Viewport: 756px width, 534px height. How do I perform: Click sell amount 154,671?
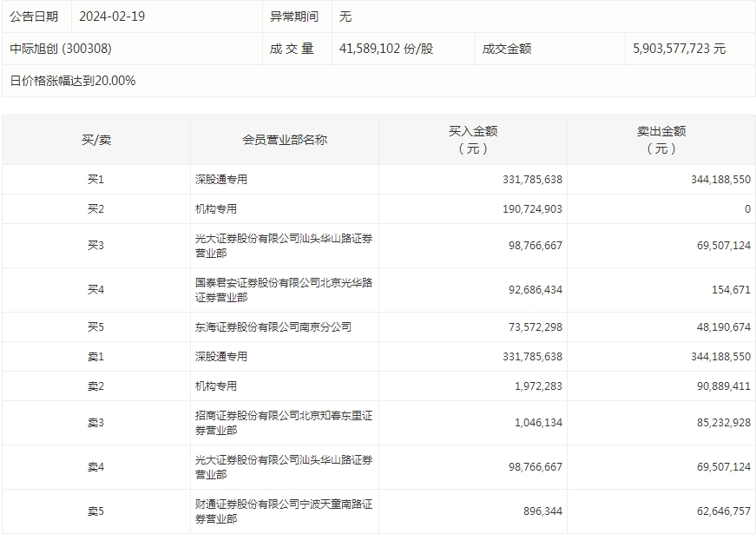point(732,290)
